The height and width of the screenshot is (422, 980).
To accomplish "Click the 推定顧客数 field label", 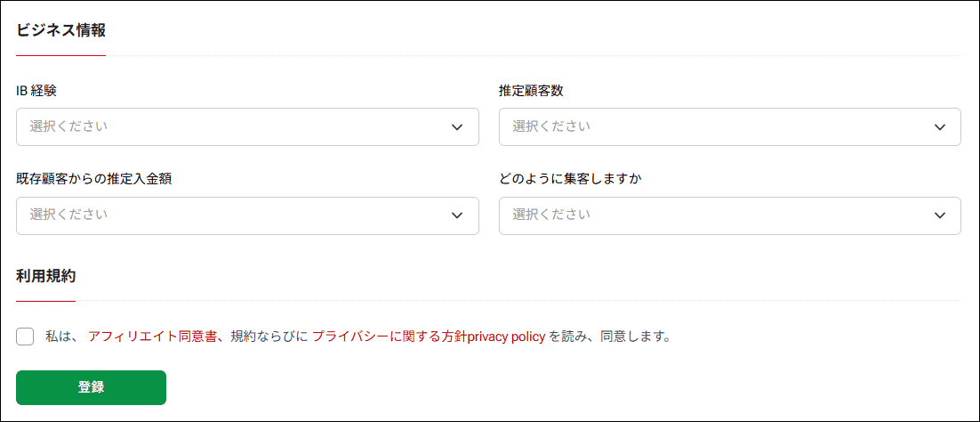I will point(531,91).
